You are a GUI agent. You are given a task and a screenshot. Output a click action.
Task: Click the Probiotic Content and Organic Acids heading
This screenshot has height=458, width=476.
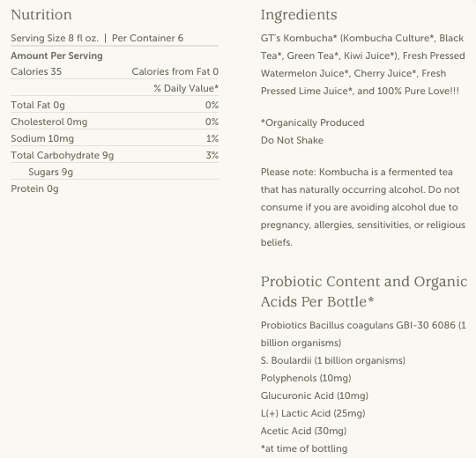click(x=364, y=292)
